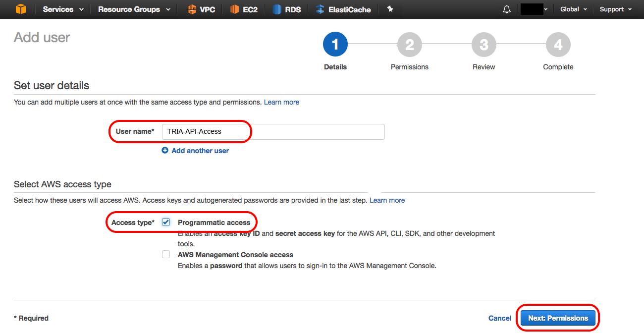Go to step 3 Review
644x336 pixels.
coord(484,45)
